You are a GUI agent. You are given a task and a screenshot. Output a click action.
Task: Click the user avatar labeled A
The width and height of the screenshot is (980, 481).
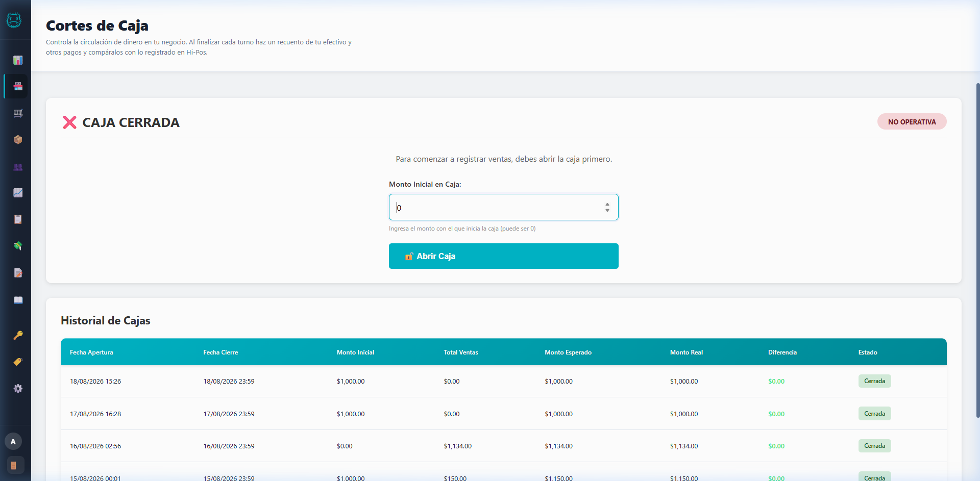(x=13, y=442)
